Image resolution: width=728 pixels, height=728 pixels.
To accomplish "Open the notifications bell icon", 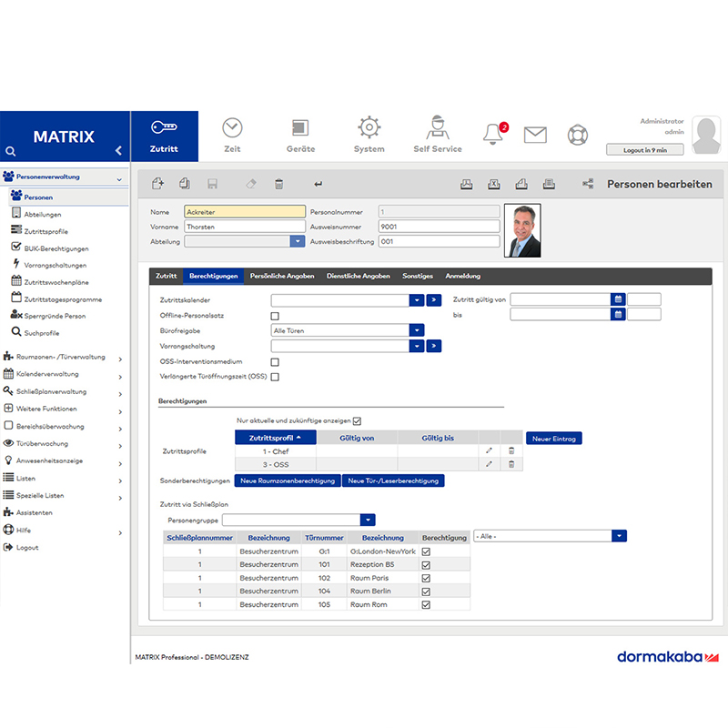I will tap(493, 135).
